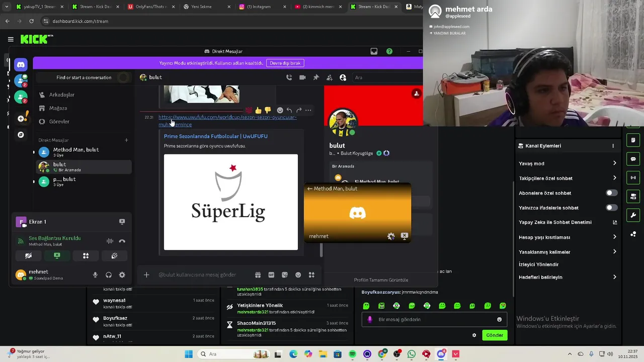Viewport: 644px width, 362px height.
Task: Select Method Man, bulut group DM
Action: [x=84, y=152]
